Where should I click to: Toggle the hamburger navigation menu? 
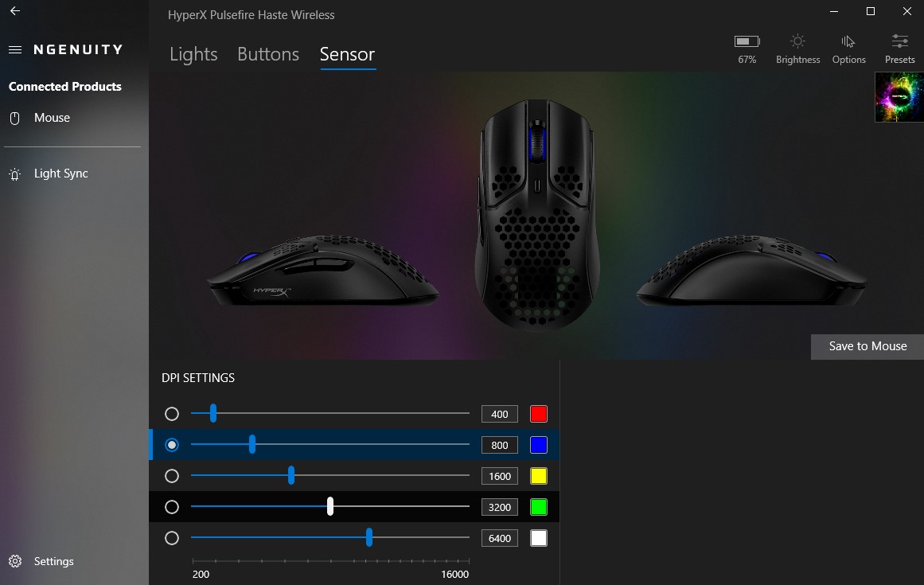pos(15,49)
